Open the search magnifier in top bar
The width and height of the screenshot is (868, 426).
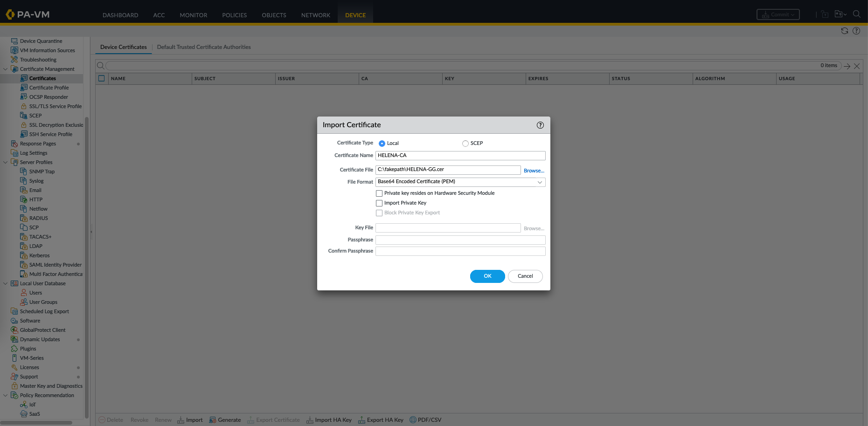pos(856,14)
